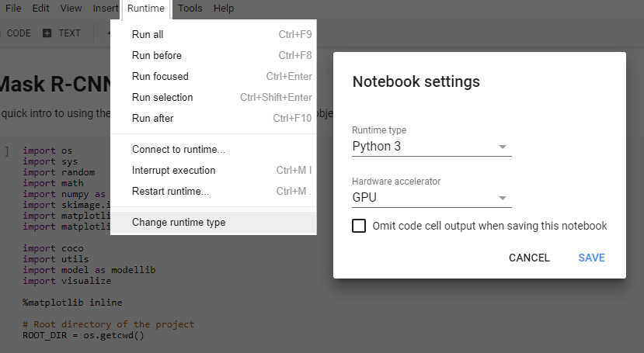Choose Run before menu entry
The height and width of the screenshot is (353, 644).
point(157,56)
